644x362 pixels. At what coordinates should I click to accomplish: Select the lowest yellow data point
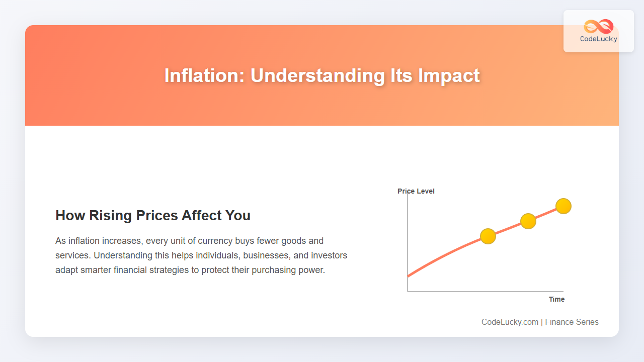488,236
